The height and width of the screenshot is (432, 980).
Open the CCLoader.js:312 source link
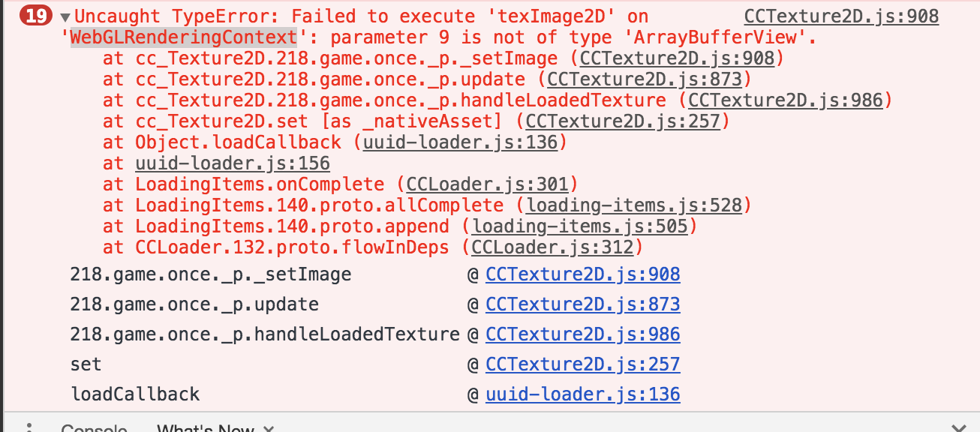click(553, 247)
